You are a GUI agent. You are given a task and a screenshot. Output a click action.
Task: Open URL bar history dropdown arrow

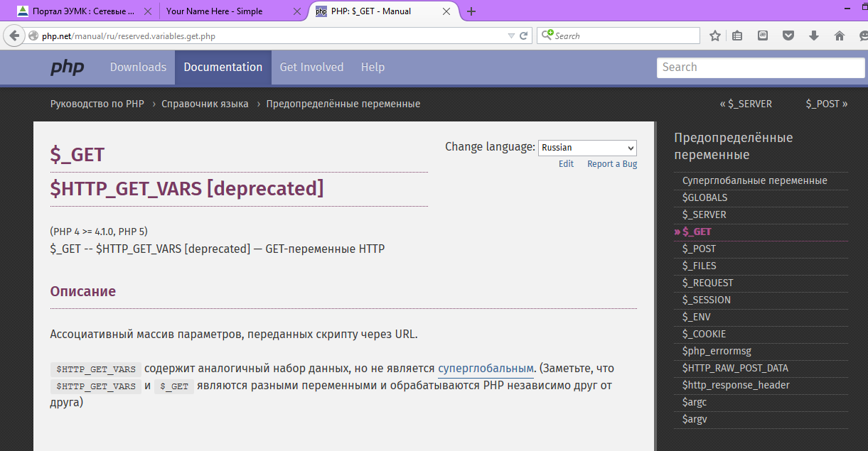[511, 36]
